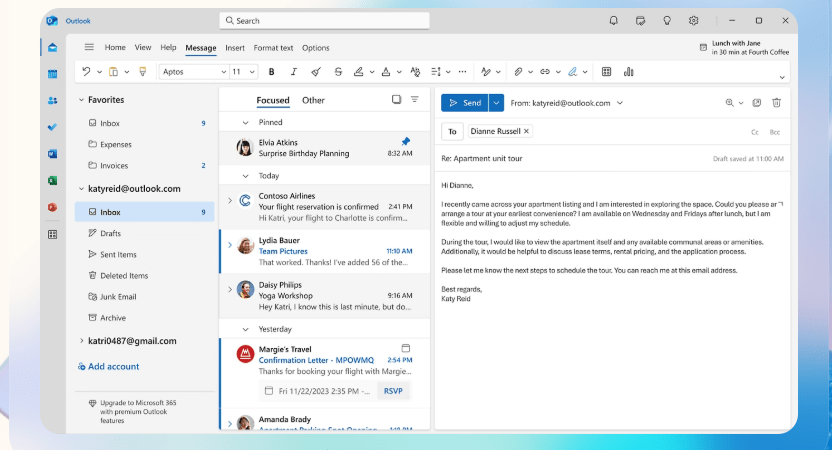Open the From address dropdown

point(620,103)
